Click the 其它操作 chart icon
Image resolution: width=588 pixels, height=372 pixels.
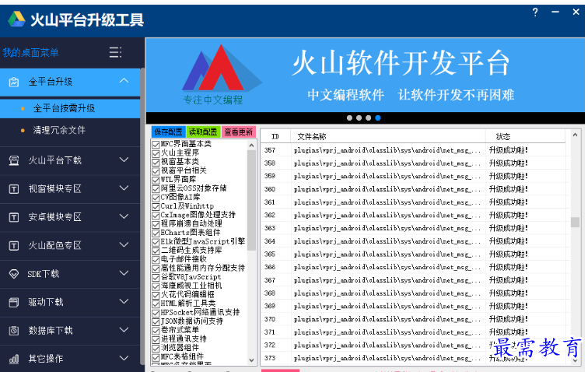[14, 360]
